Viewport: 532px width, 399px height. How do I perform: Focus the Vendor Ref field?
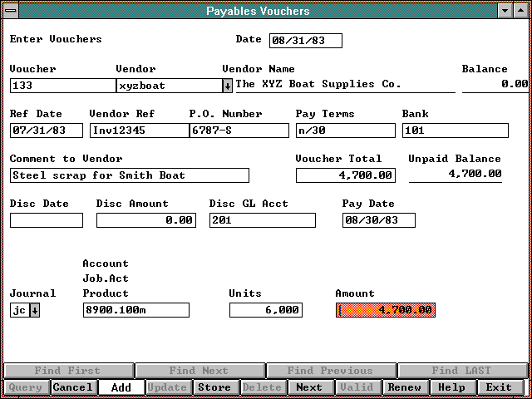[139, 131]
